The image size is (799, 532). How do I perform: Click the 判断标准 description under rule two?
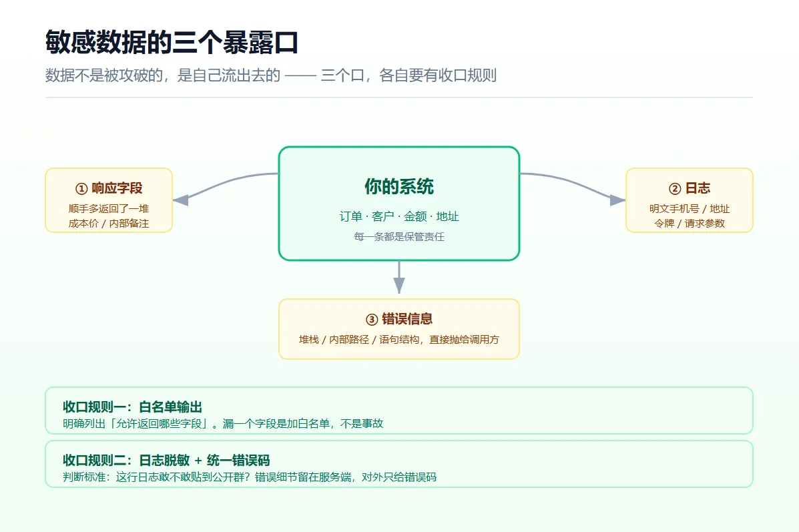pos(250,477)
